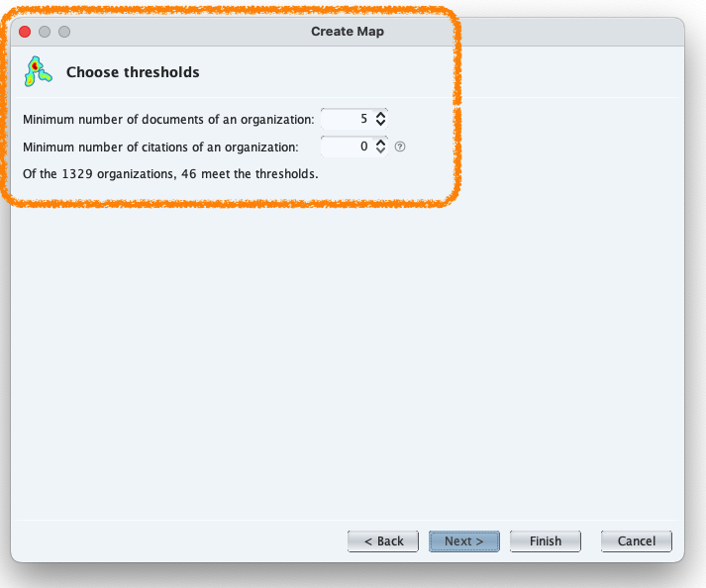Decrease the minimum number of citations
Viewport: 706px width, 588px height.
tap(381, 150)
